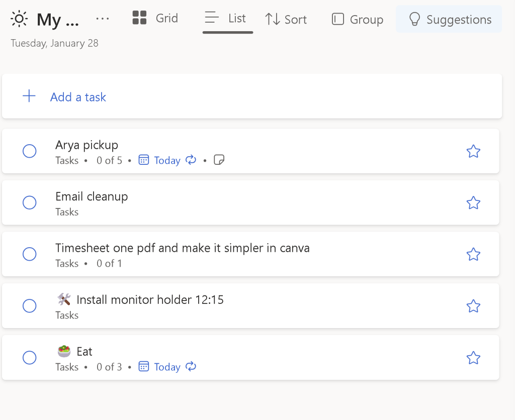This screenshot has width=515, height=420.
Task: Click the calendar icon on Arya pickup
Action: point(143,160)
